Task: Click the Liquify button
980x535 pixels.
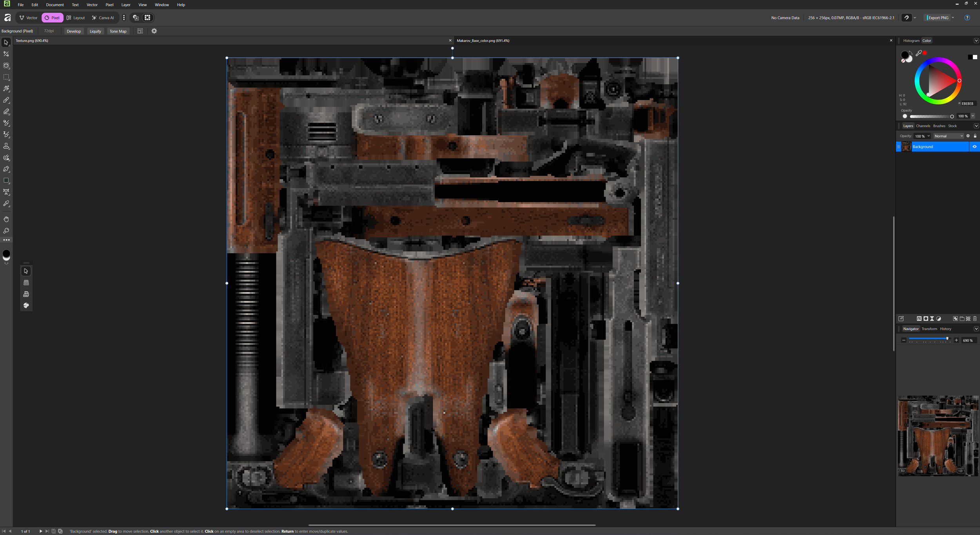Action: coord(95,31)
